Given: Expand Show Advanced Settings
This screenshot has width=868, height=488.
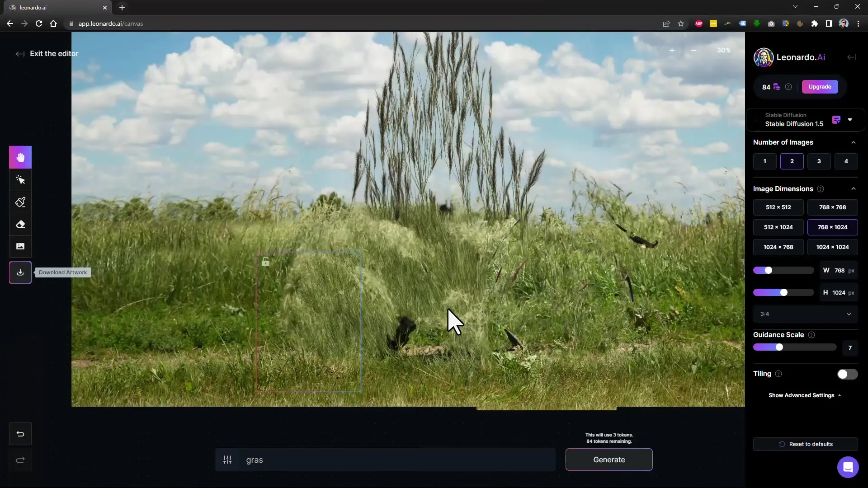Looking at the screenshot, I should point(805,395).
